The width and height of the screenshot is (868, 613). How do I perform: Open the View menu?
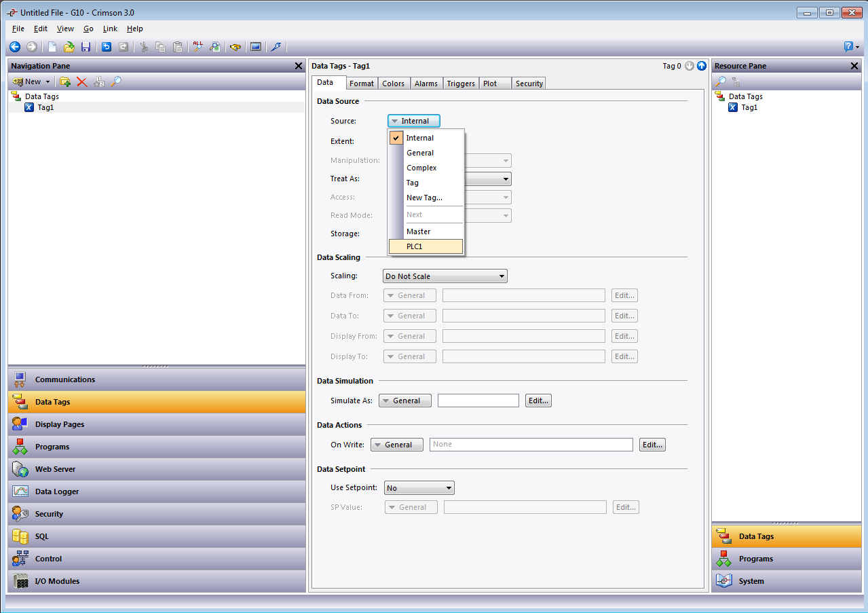pos(65,29)
